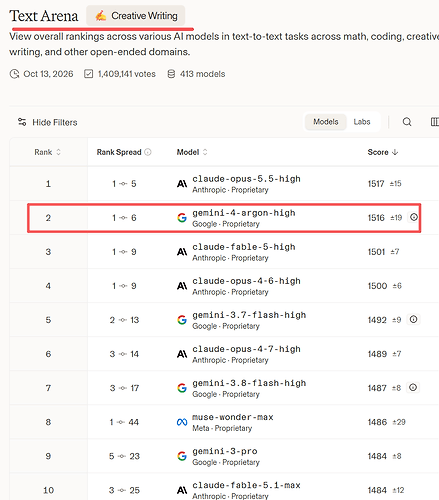Click the Oct 13, 2026 date text
Screen dimensions: 439x500
(48, 74)
